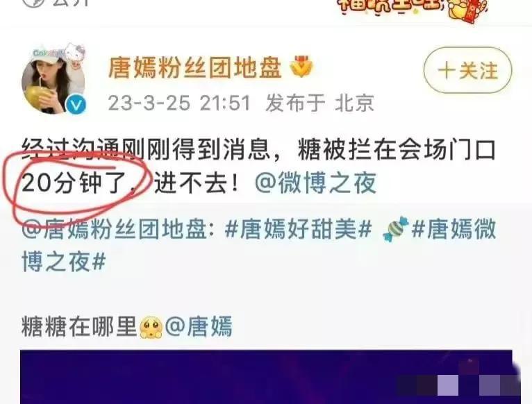
Task: Open the username 唐嫣粉丝团地盘
Action: tap(195, 67)
